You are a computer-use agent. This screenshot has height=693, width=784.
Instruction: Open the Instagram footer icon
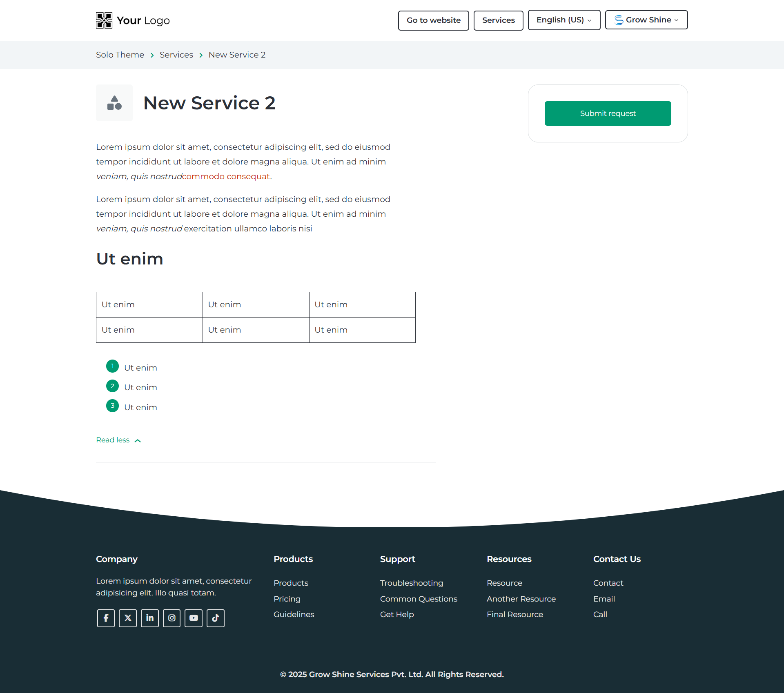coord(172,618)
